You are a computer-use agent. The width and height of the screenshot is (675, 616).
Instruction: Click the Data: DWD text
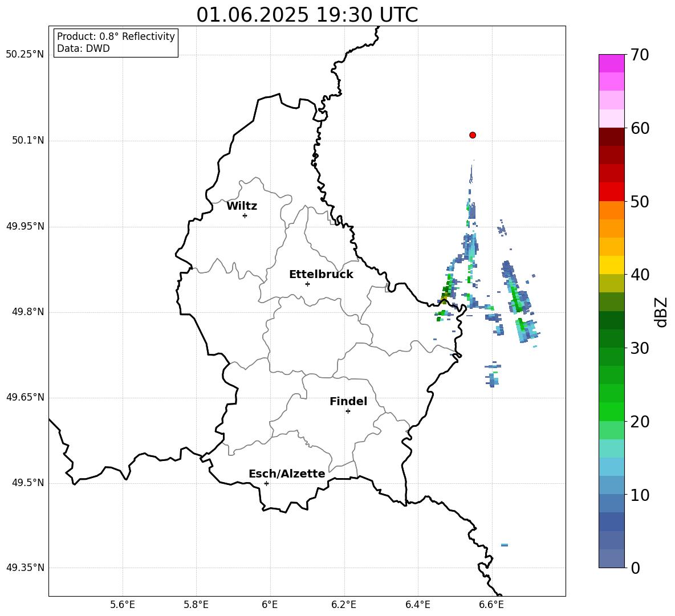(x=83, y=48)
